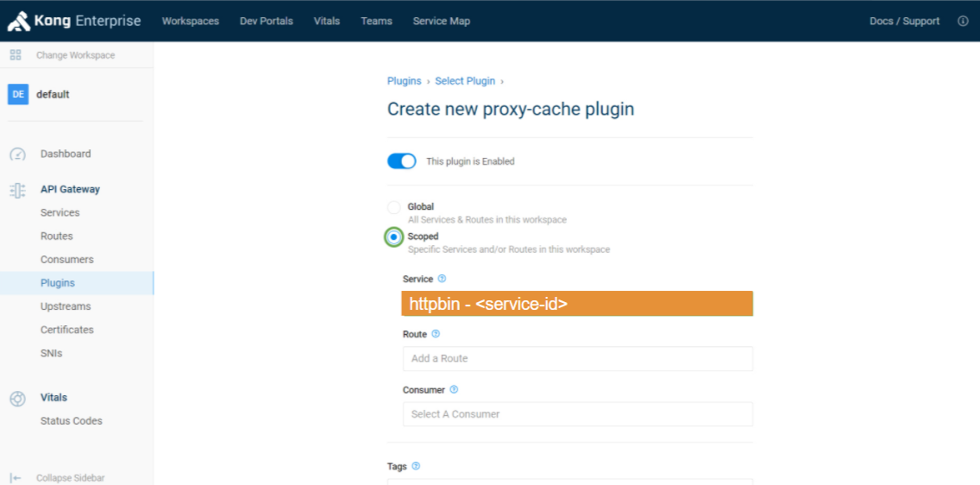Open Upstreams in the sidebar
This screenshot has width=980, height=485.
click(66, 306)
